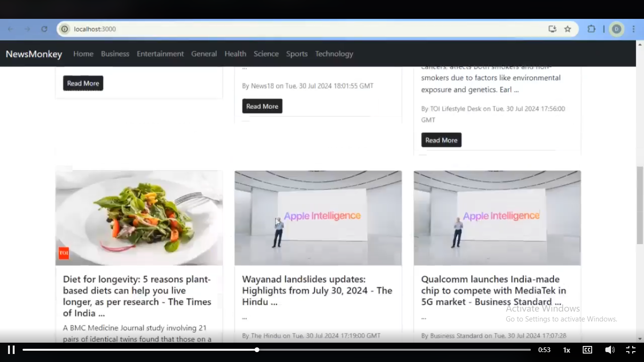
Task: Open the Sports category
Action: pyautogui.click(x=297, y=54)
